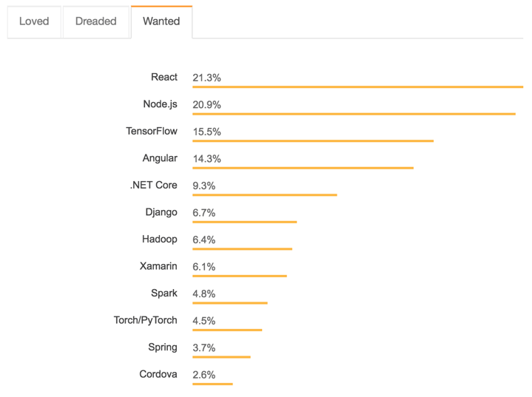
Task: Click the Xamarin label
Action: tap(158, 266)
